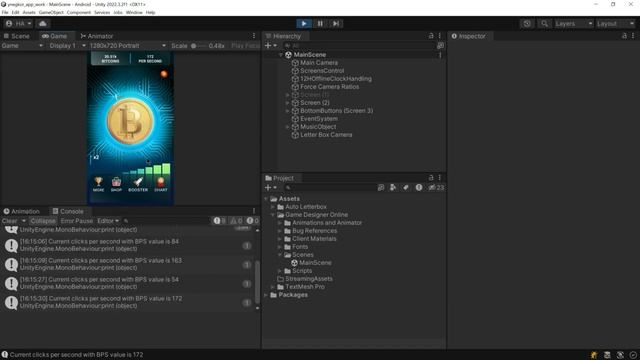The width and height of the screenshot is (640, 360).
Task: Open the Layout dropdown
Action: pos(615,24)
